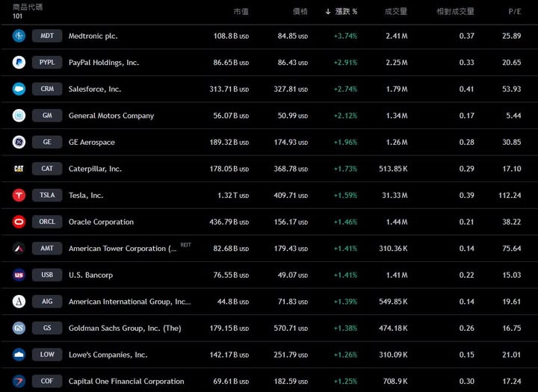The image size is (538, 392).
Task: Click the General Motors logo icon
Action: pos(19,116)
